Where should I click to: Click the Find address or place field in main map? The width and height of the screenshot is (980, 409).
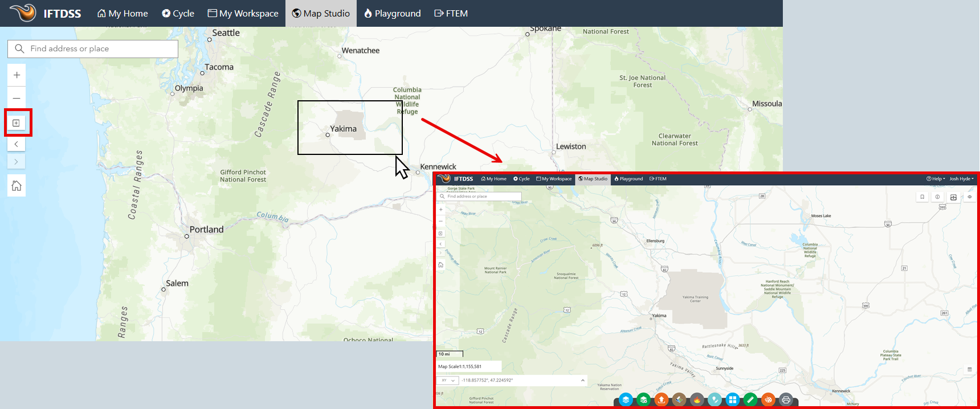(93, 48)
